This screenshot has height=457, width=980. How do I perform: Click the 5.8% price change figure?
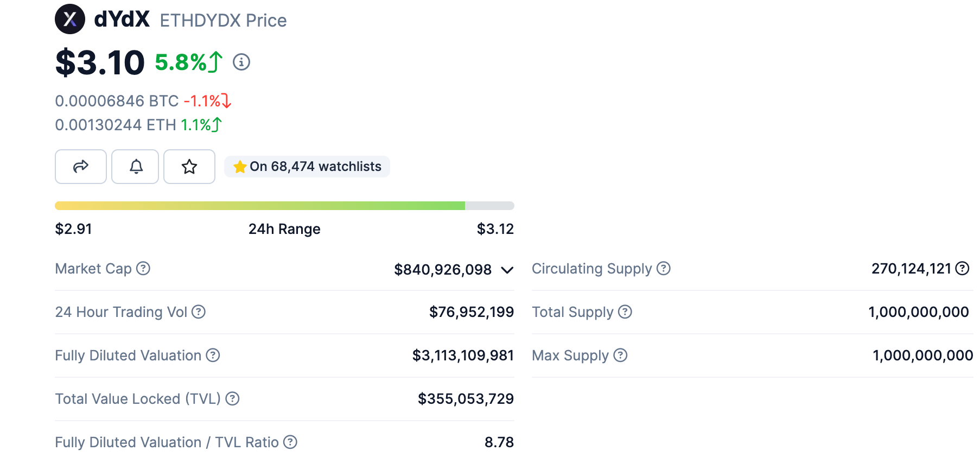181,62
